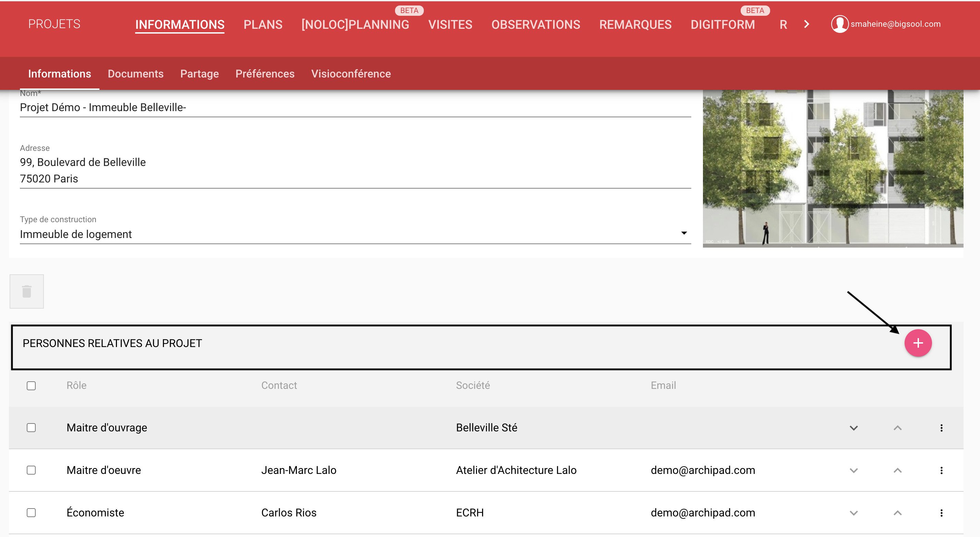The height and width of the screenshot is (537, 980).
Task: Click the trash delete icon
Action: click(27, 291)
